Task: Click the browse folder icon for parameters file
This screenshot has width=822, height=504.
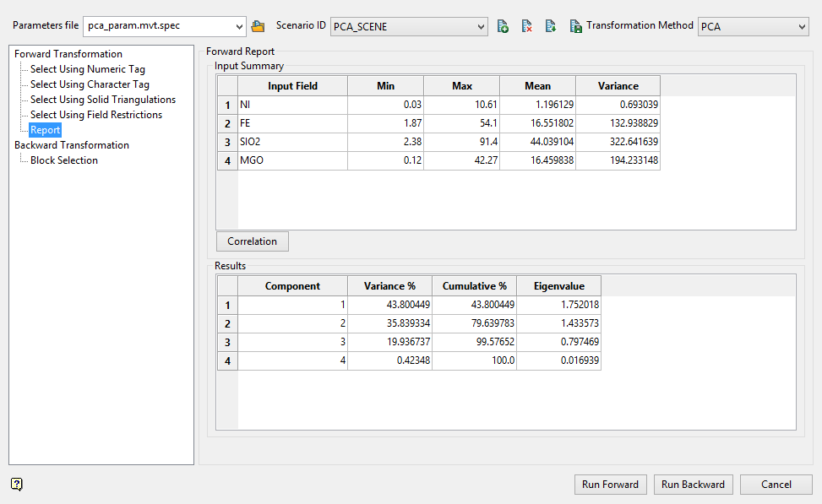Action: [259, 27]
